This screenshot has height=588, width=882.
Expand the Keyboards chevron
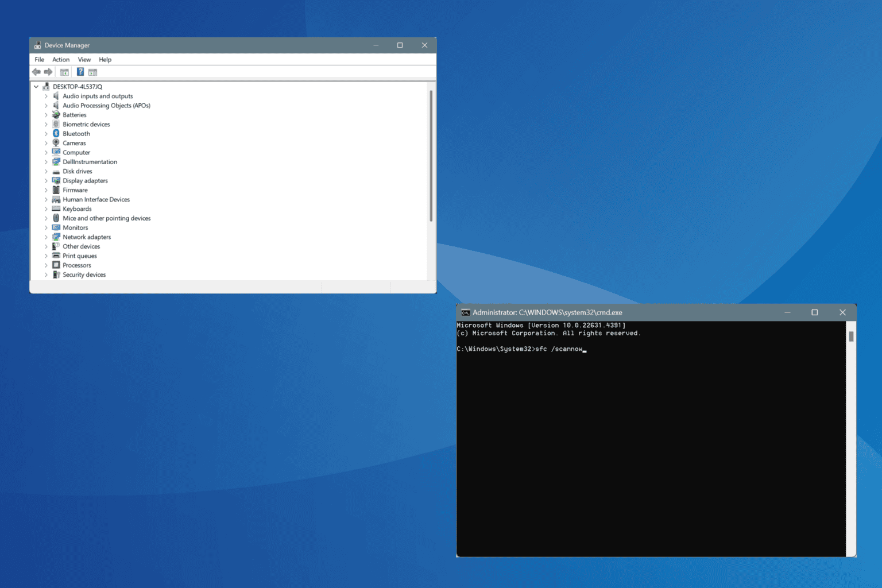pyautogui.click(x=46, y=208)
